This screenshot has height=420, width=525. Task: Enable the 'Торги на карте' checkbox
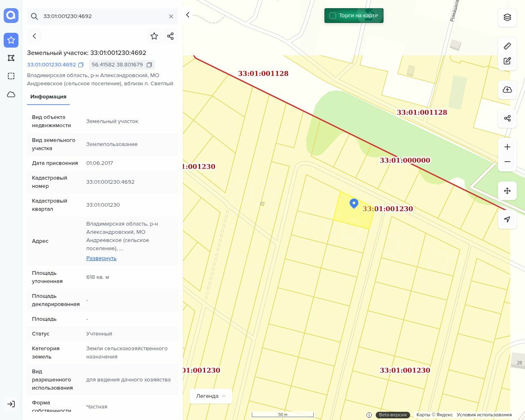click(x=333, y=16)
